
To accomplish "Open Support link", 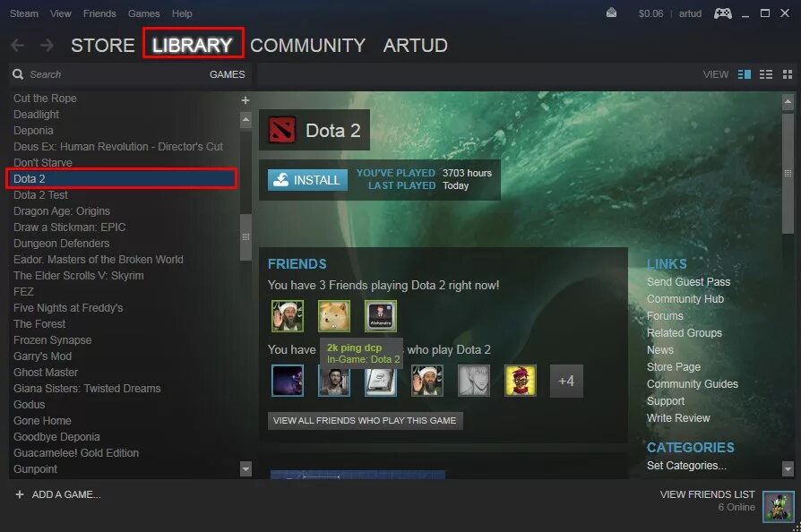I will click(x=665, y=401).
